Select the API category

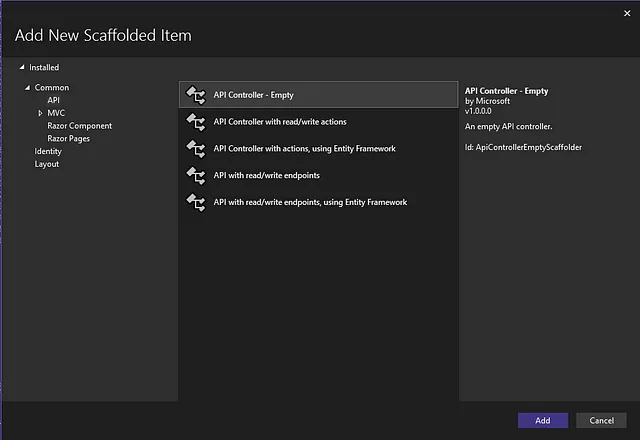53,100
